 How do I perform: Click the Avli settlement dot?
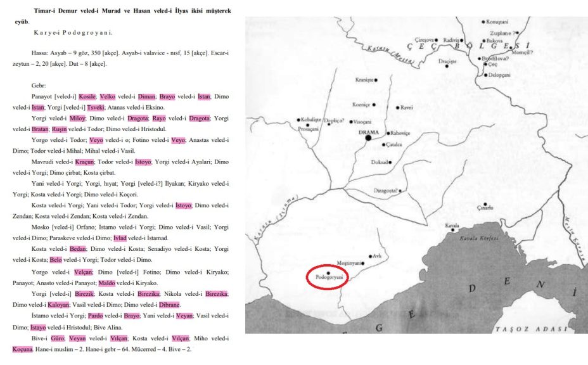tap(371, 256)
